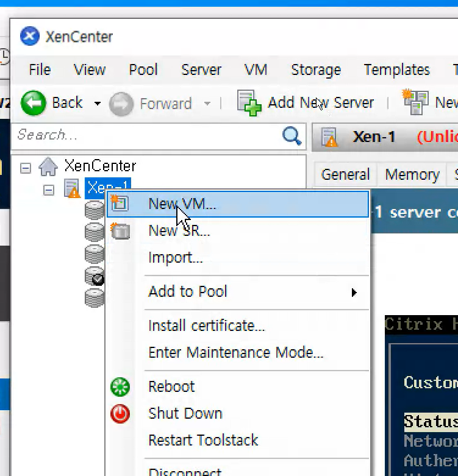Choose New VM... from context menu
458x476 pixels.
(238, 204)
